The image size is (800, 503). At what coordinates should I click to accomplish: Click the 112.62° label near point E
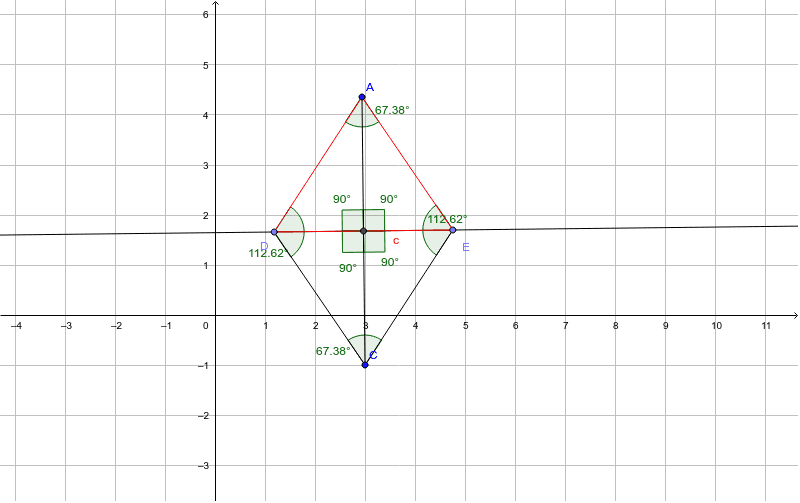447,219
